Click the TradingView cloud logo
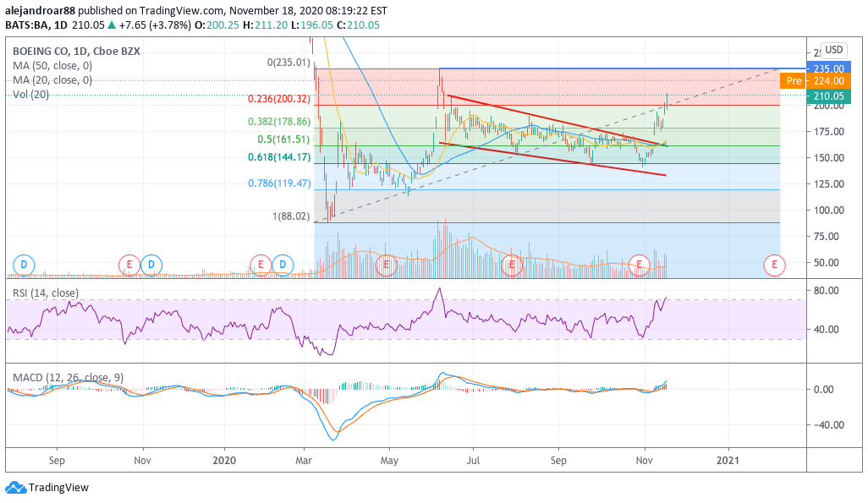 [15, 488]
